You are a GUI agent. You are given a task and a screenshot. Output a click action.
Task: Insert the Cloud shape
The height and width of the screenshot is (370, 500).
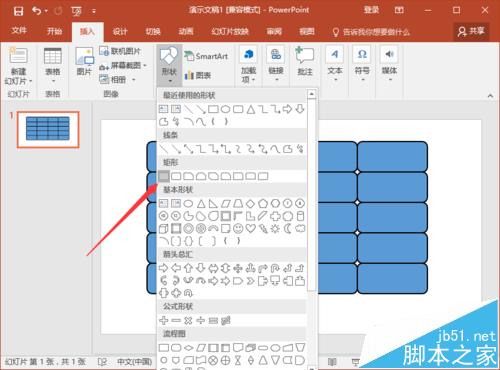pyautogui.click(x=300, y=229)
